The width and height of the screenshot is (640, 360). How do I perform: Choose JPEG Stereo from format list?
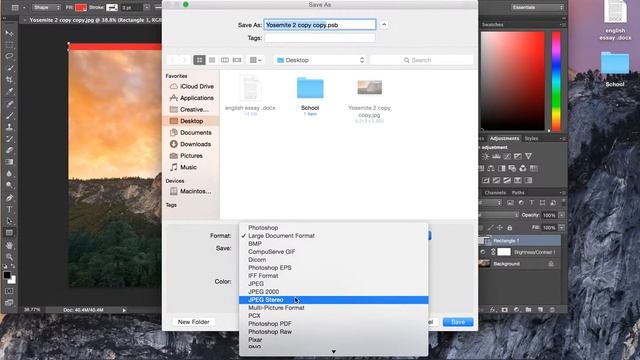[x=333, y=300]
